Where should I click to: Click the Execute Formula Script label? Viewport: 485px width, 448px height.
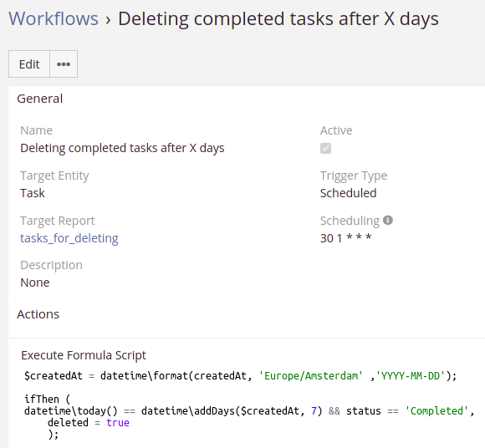pyautogui.click(x=84, y=355)
